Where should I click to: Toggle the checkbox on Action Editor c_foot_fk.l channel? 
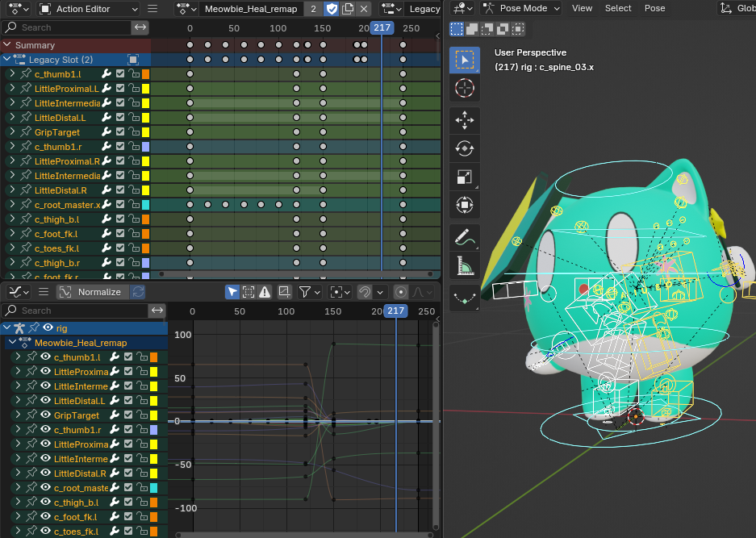click(x=120, y=233)
